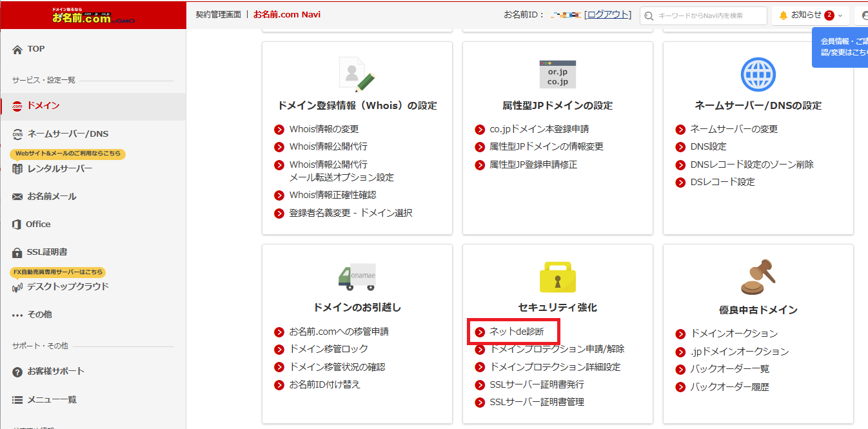The image size is (868, 429).
Task: Select ドメイン in the sidebar
Action: pos(93,106)
